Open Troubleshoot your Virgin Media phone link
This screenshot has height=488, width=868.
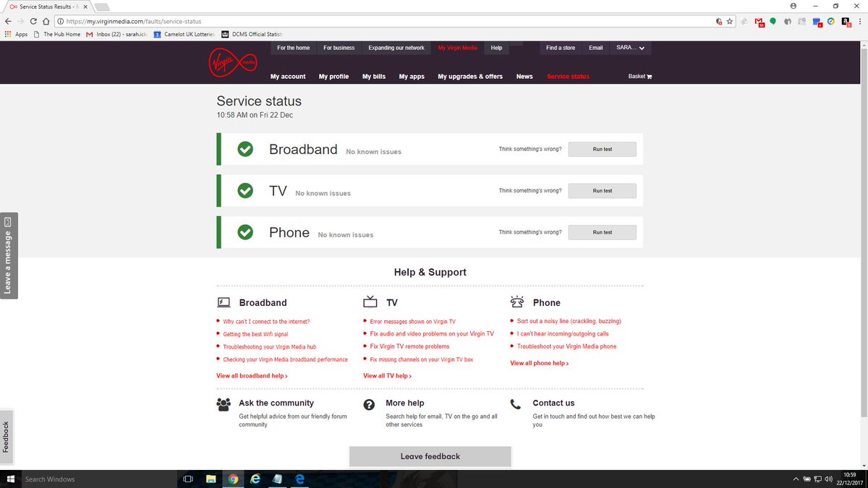coord(566,346)
